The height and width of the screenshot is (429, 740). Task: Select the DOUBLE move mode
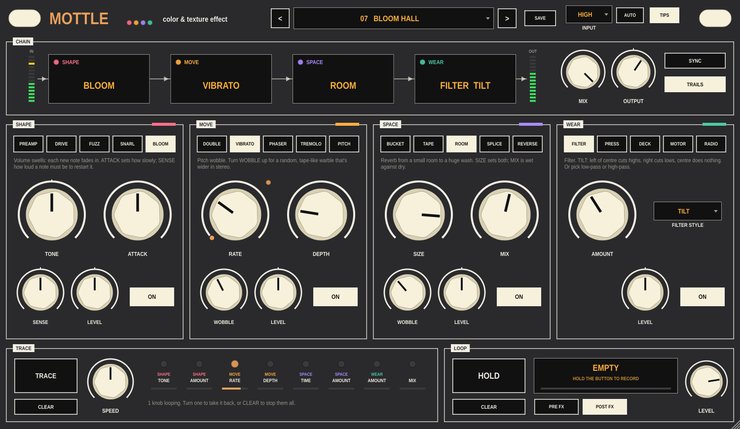pyautogui.click(x=212, y=144)
